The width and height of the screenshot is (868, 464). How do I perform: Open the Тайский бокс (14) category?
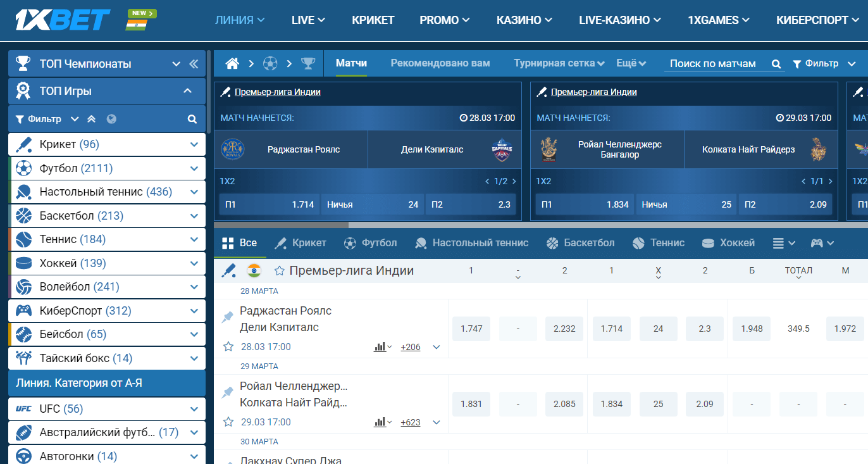point(107,358)
